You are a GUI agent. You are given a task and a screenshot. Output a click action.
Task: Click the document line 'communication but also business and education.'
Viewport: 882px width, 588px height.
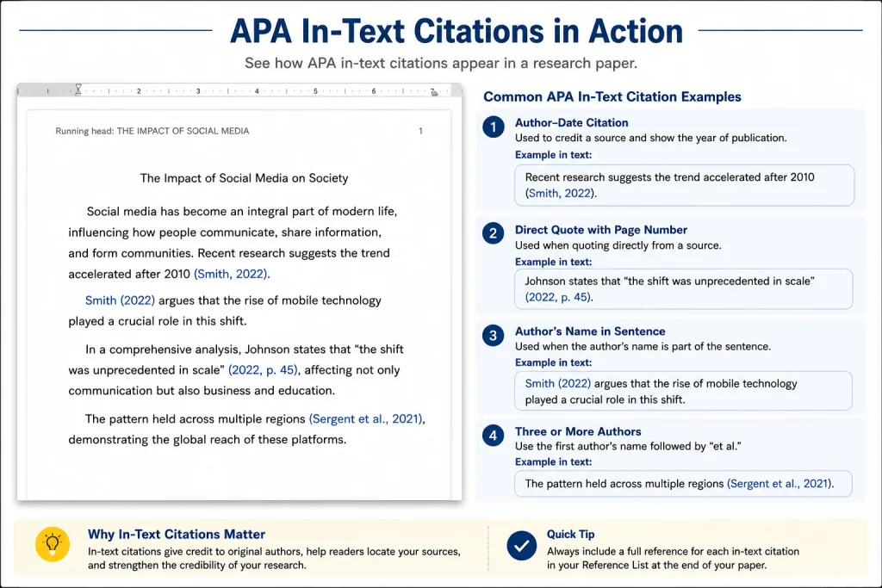202,391
